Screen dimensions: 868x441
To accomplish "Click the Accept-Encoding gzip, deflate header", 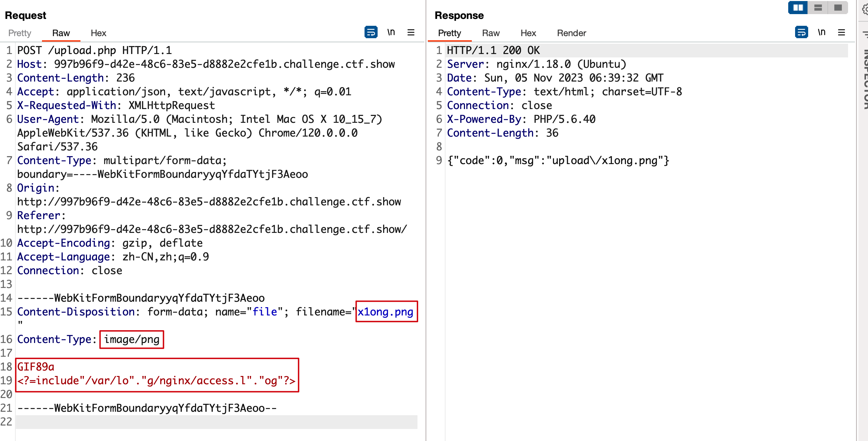I will [x=110, y=243].
